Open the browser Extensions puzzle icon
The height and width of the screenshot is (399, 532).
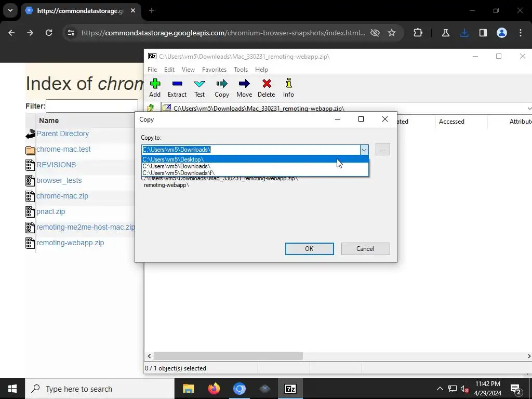418,33
